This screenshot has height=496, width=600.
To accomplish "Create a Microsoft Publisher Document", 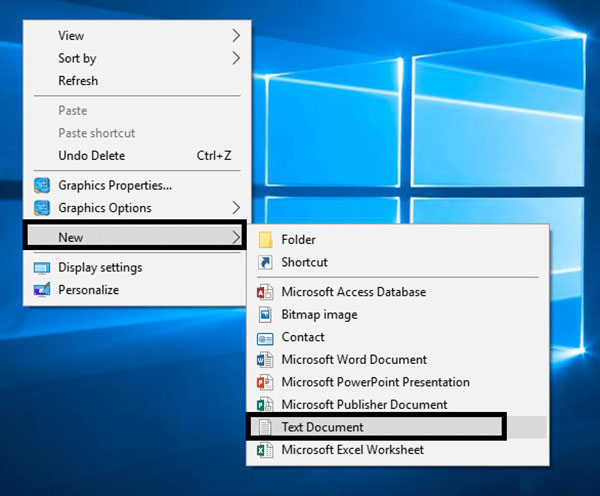I will click(398, 405).
